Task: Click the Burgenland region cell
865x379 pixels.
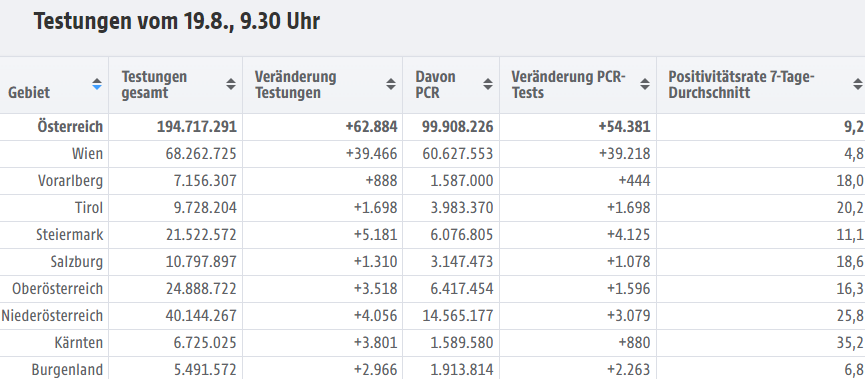Action: click(x=67, y=370)
